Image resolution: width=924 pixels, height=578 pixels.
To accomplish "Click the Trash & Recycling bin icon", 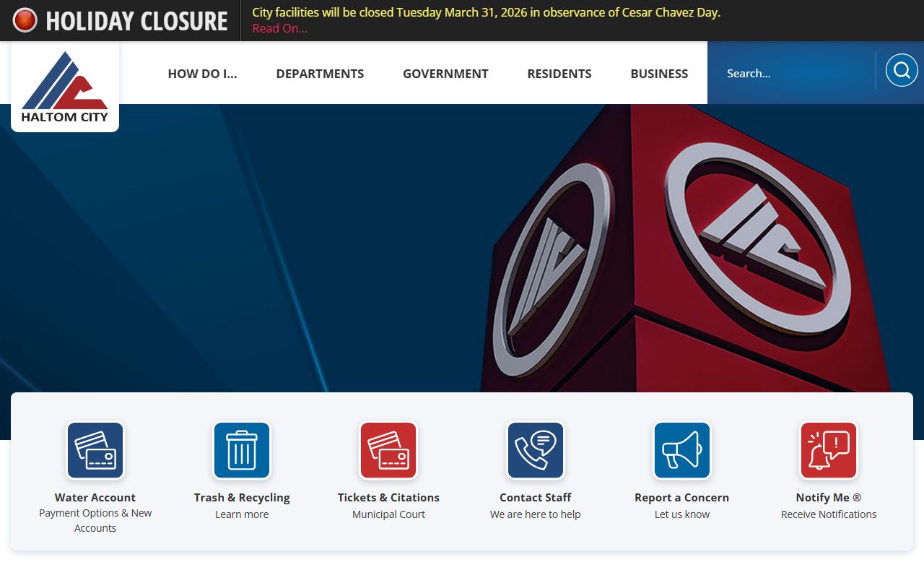I will (242, 451).
